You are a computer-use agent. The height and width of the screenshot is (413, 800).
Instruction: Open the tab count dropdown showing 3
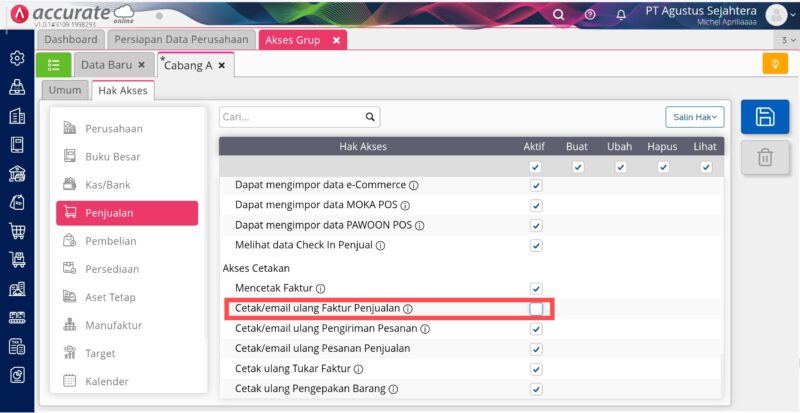[788, 40]
